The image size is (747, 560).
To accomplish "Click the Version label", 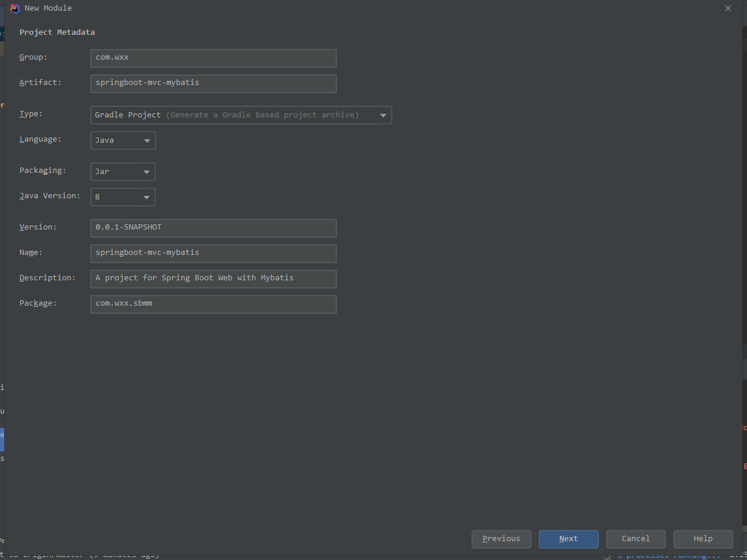I will coord(38,227).
